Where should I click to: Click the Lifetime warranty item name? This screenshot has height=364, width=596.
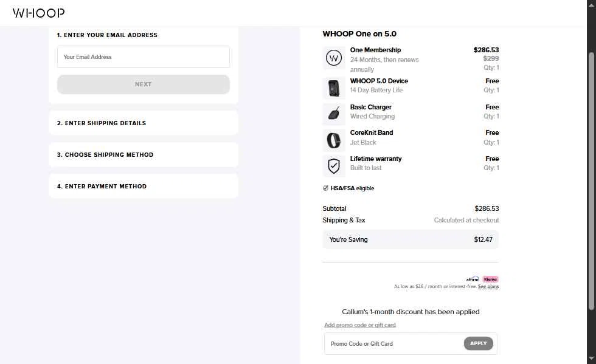click(376, 159)
